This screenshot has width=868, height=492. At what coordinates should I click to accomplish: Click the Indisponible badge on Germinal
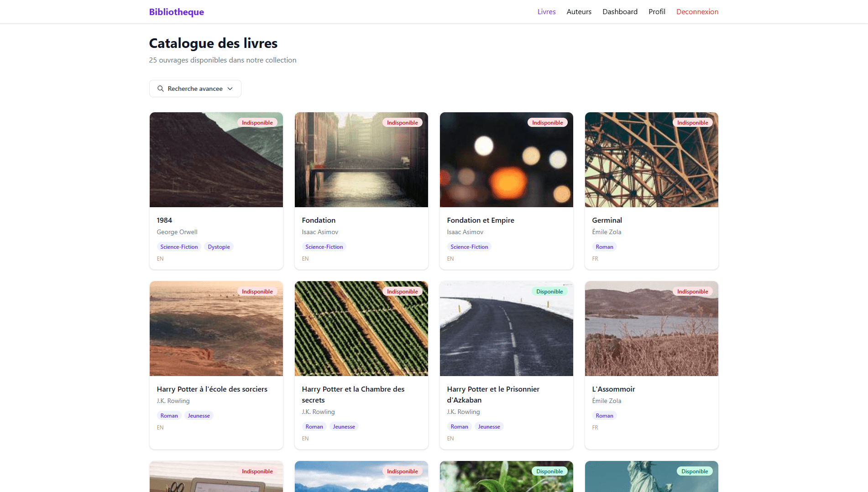coord(693,122)
